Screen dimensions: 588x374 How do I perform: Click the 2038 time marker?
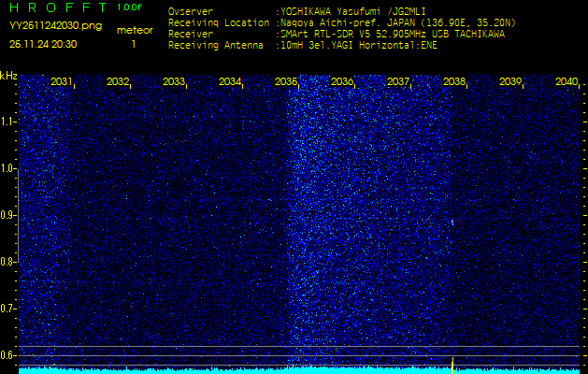[x=454, y=81]
